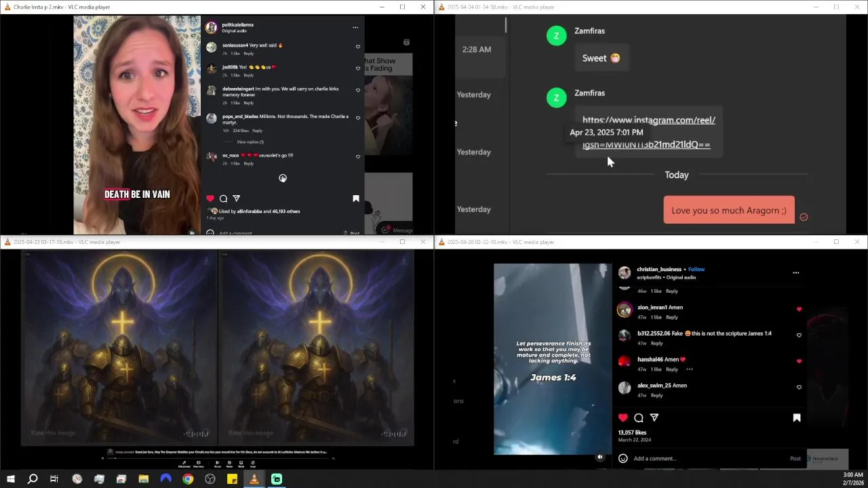This screenshot has width=868, height=488.
Task: Open Sticky Notes from the taskbar
Action: click(x=232, y=479)
